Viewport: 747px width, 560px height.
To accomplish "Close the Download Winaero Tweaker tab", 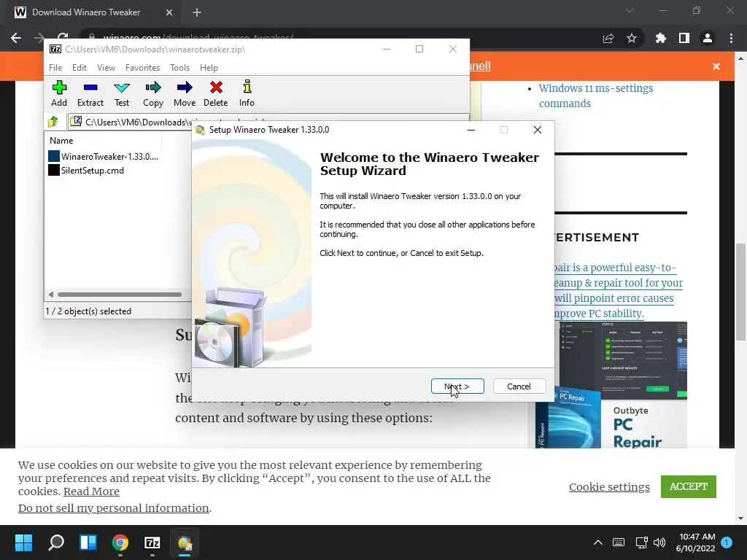I will tap(169, 12).
